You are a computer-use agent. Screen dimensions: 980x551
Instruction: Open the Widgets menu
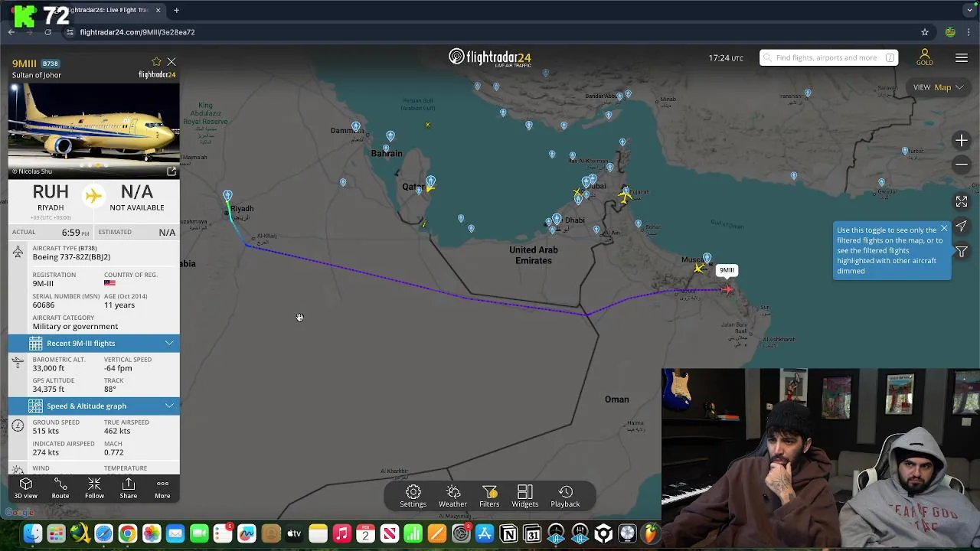(525, 496)
